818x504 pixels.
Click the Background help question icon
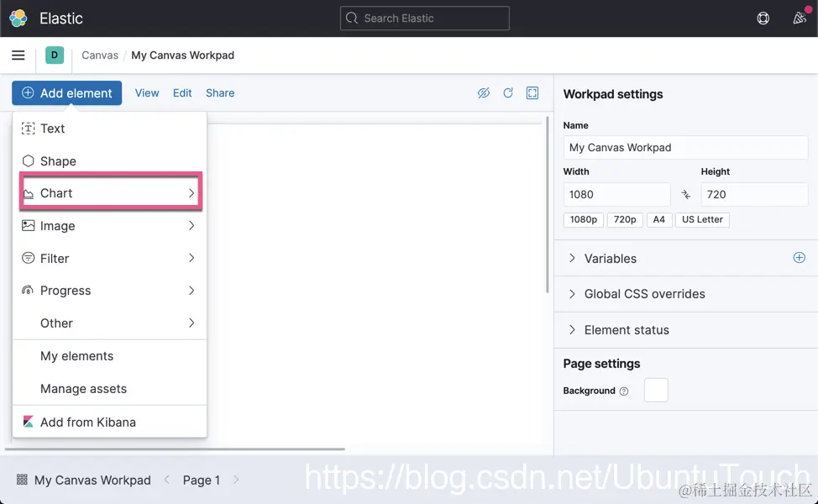[624, 391]
